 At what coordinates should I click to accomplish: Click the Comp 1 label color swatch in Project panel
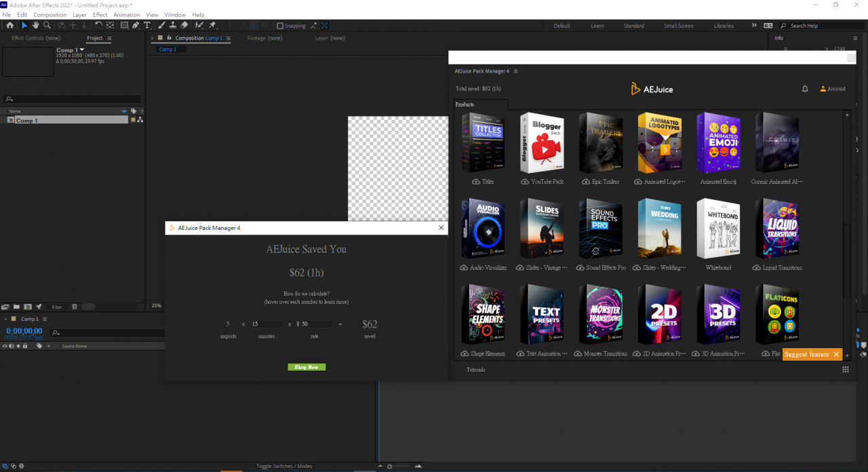coord(133,120)
